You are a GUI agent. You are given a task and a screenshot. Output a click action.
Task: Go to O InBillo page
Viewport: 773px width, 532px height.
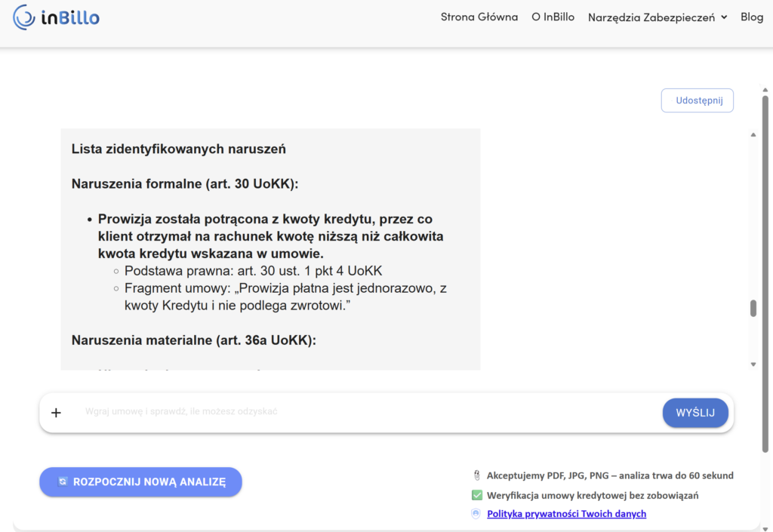[x=553, y=17]
